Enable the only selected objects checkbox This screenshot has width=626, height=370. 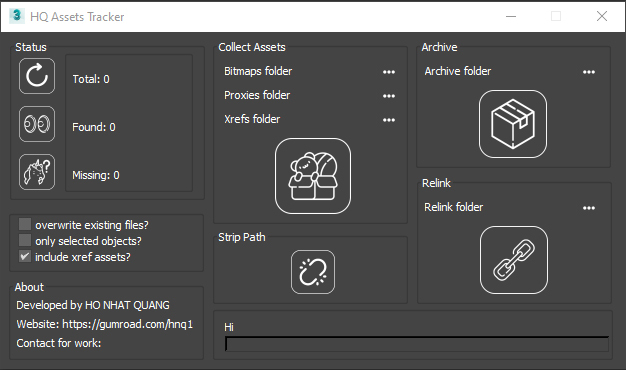coord(25,240)
